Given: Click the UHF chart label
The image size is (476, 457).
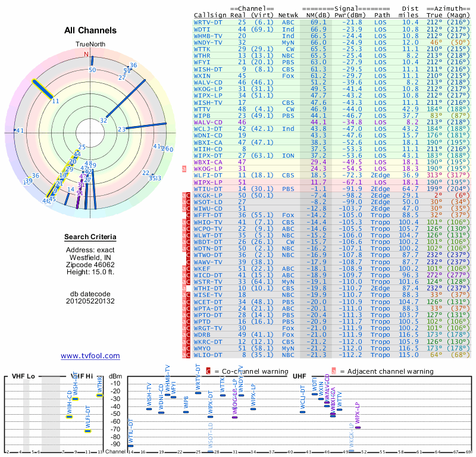Looking at the screenshot, I should tap(299, 376).
